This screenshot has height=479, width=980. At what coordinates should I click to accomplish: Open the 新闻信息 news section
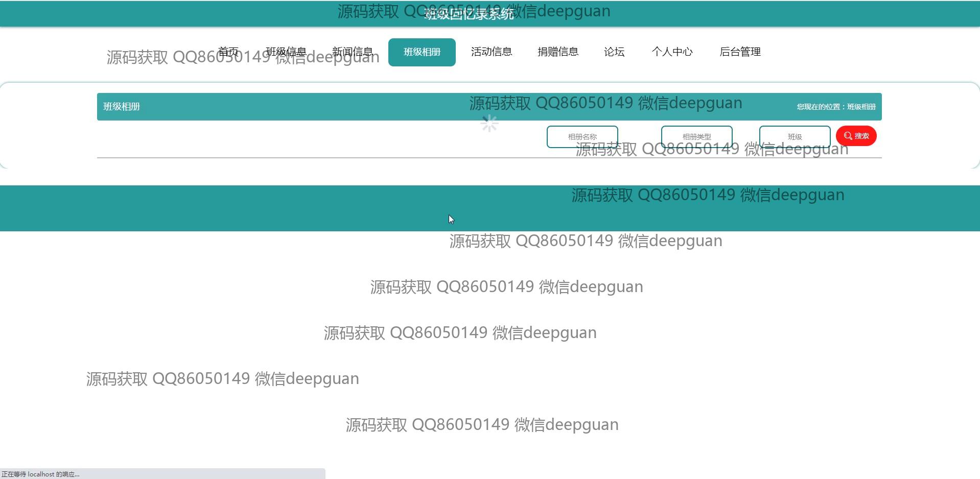(x=352, y=52)
